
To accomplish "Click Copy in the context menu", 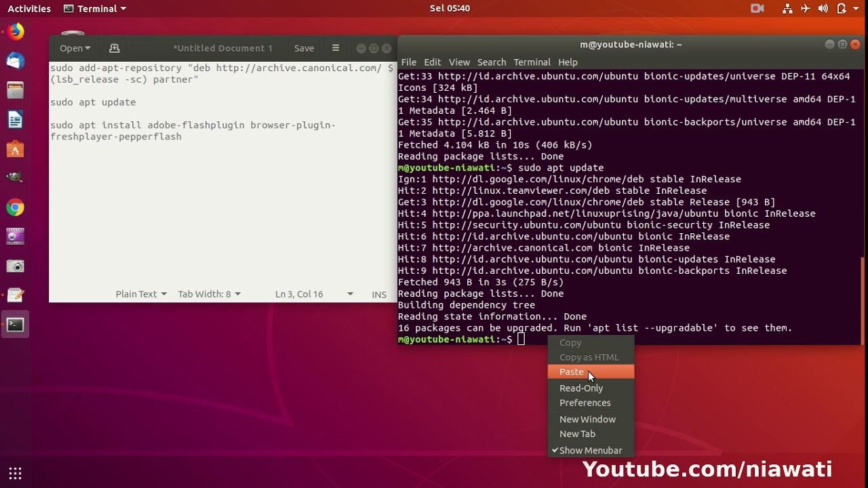I will (591, 342).
